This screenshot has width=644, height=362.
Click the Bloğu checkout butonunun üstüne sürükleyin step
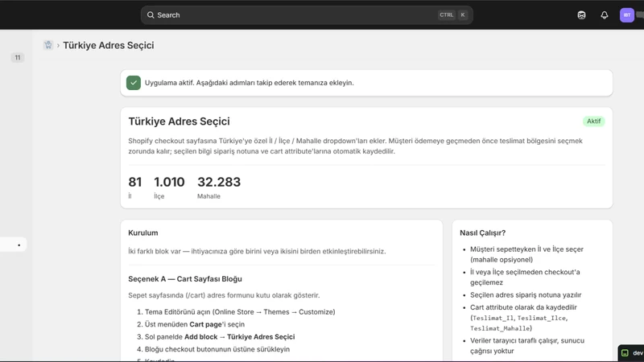pyautogui.click(x=217, y=349)
